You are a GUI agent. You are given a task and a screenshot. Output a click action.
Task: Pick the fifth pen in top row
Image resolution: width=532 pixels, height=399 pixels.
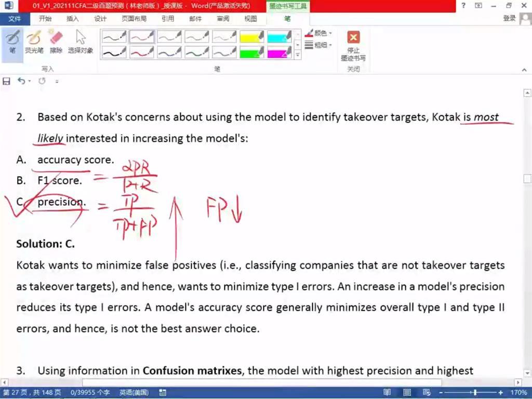(224, 37)
